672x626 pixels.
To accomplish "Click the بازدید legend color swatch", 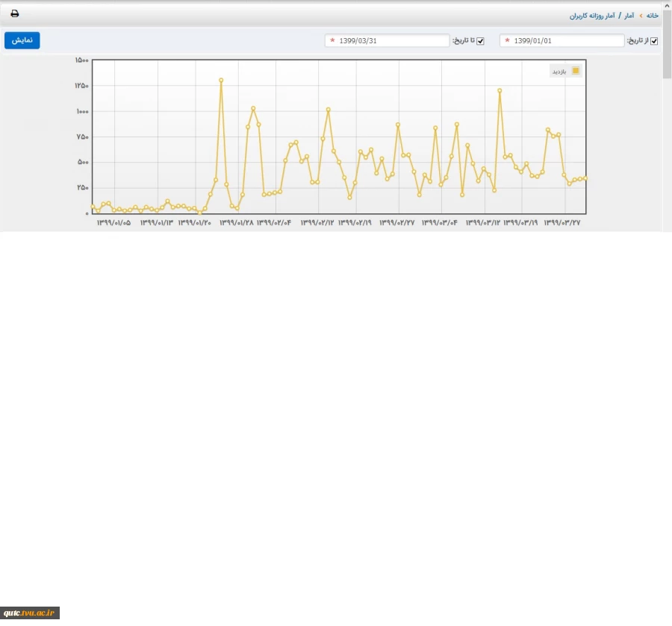I will point(576,71).
